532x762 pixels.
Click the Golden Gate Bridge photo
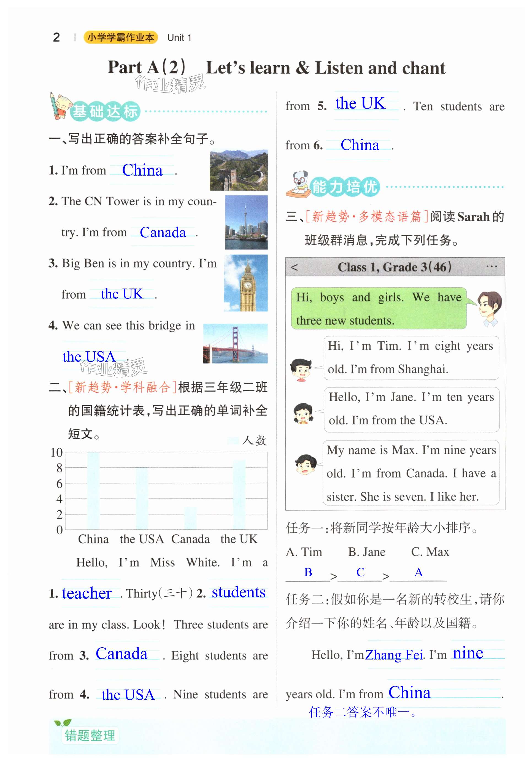[235, 343]
